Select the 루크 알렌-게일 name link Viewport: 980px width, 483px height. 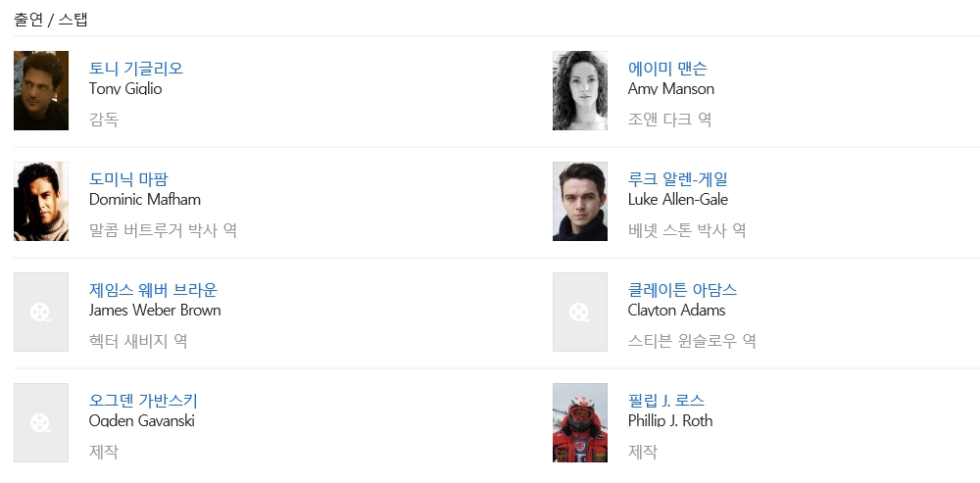pyautogui.click(x=678, y=179)
